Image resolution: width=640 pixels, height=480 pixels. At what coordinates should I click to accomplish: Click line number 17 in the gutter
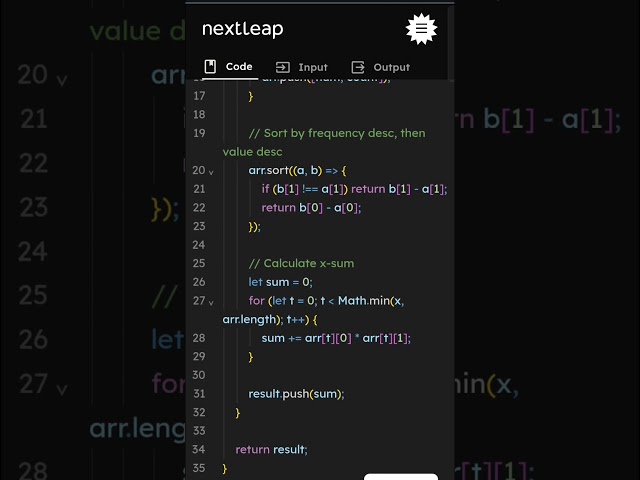coord(199,96)
